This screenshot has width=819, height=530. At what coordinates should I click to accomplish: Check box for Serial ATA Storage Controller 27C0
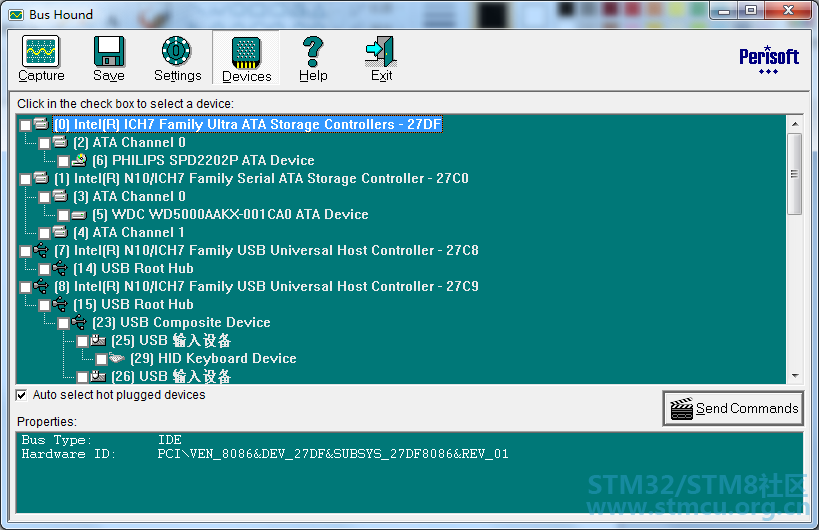tap(25, 179)
